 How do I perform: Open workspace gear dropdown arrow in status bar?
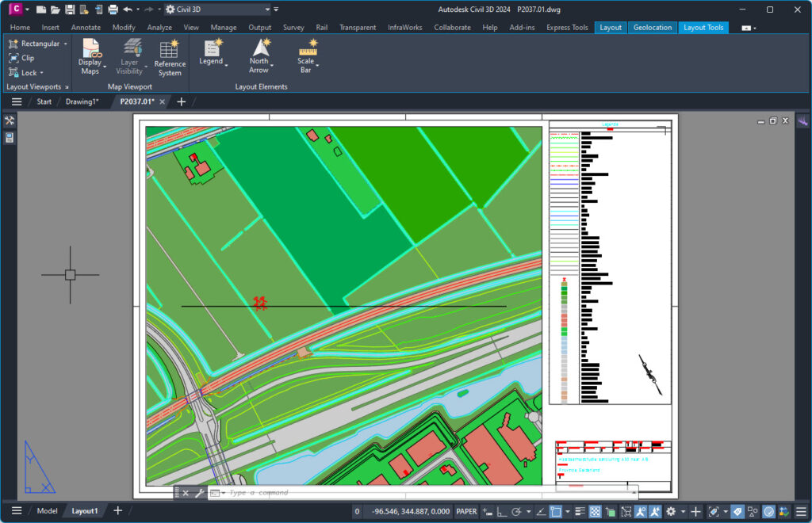(x=683, y=512)
